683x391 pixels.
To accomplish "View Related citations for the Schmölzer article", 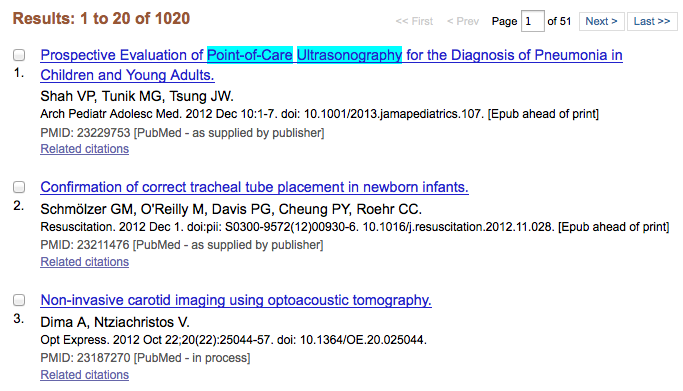I will pyautogui.click(x=85, y=262).
